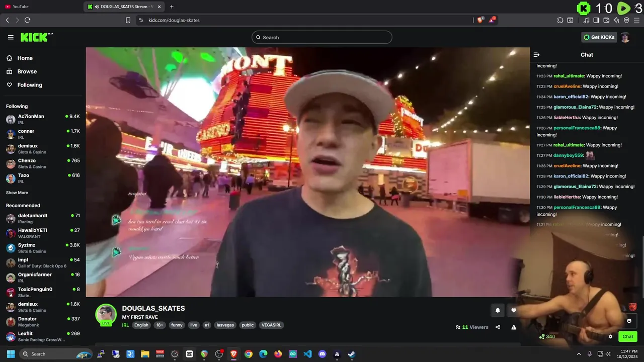Switch to YouTube browser tab

pyautogui.click(x=40, y=7)
